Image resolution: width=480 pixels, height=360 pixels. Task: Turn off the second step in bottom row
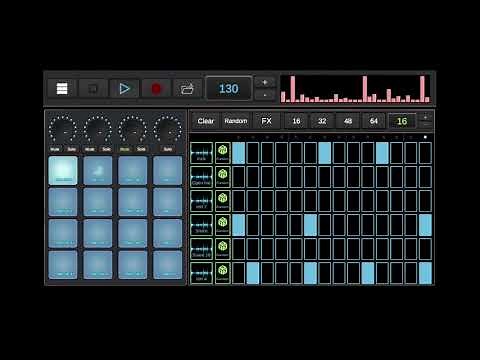click(x=253, y=273)
